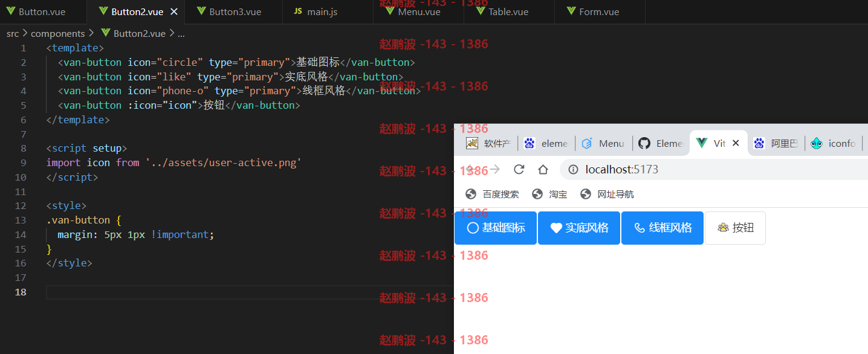This screenshot has height=354, width=868.
Task: Switch to the iconfo browser tab
Action: (834, 143)
